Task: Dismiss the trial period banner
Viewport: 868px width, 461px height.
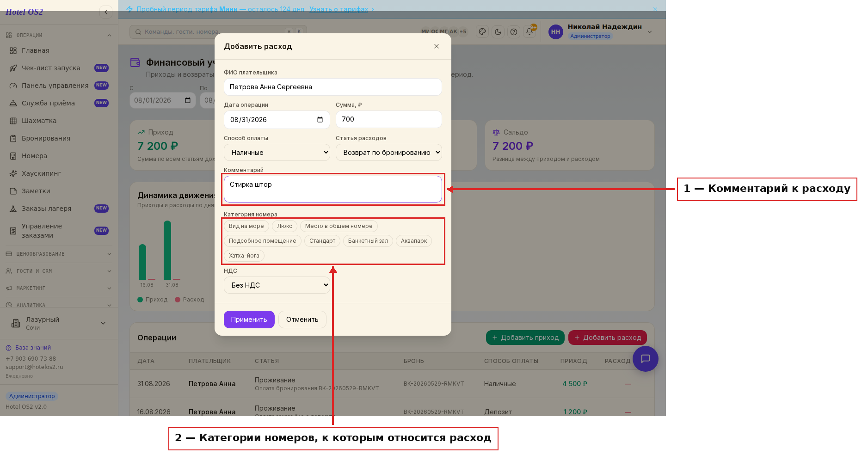Action: click(655, 9)
